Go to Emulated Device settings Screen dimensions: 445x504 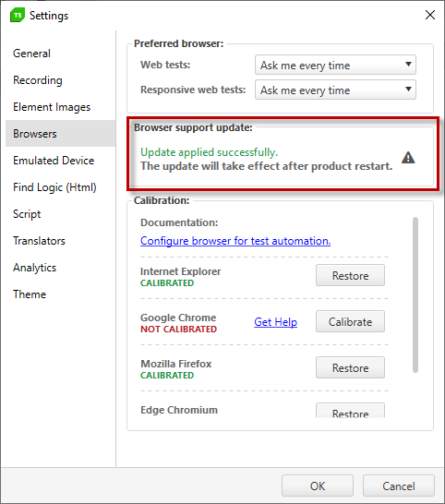[54, 161]
